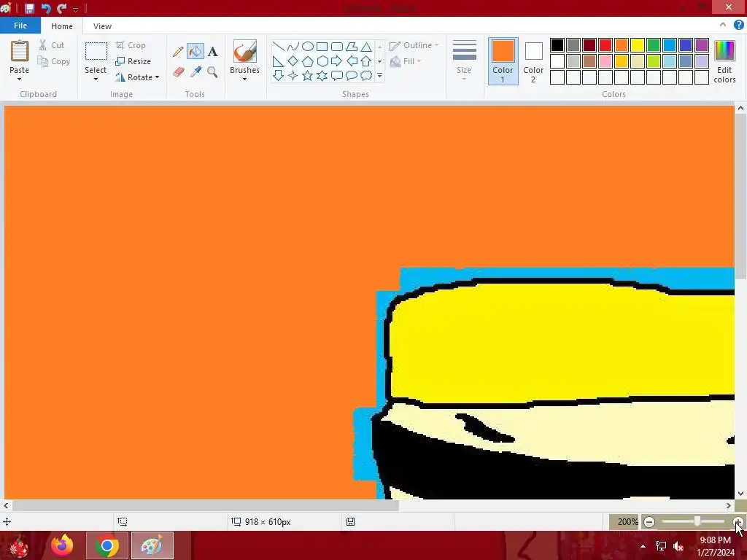
Task: Expand the Rotate dropdown
Action: point(158,77)
